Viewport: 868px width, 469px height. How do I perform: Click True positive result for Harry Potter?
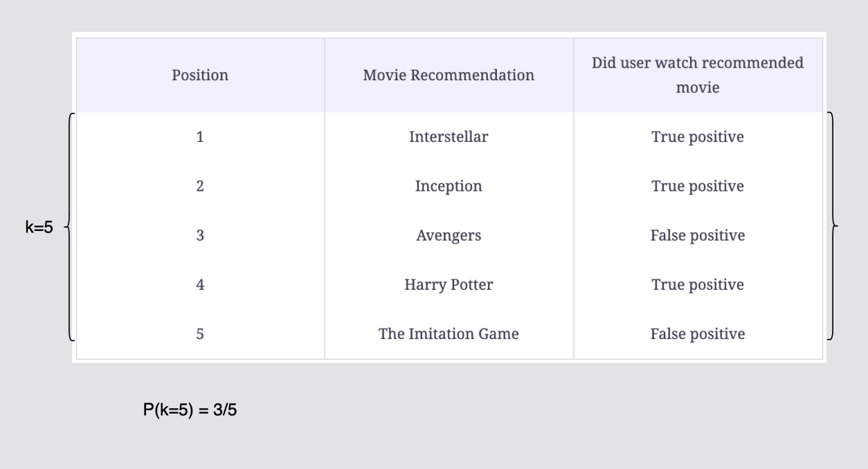[698, 285]
